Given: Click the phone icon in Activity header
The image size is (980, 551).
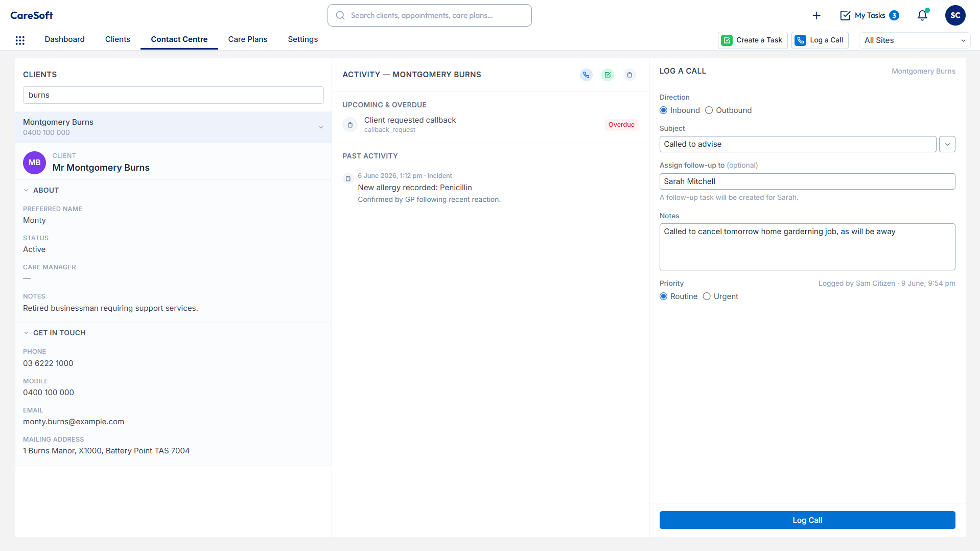Looking at the screenshot, I should tap(586, 75).
